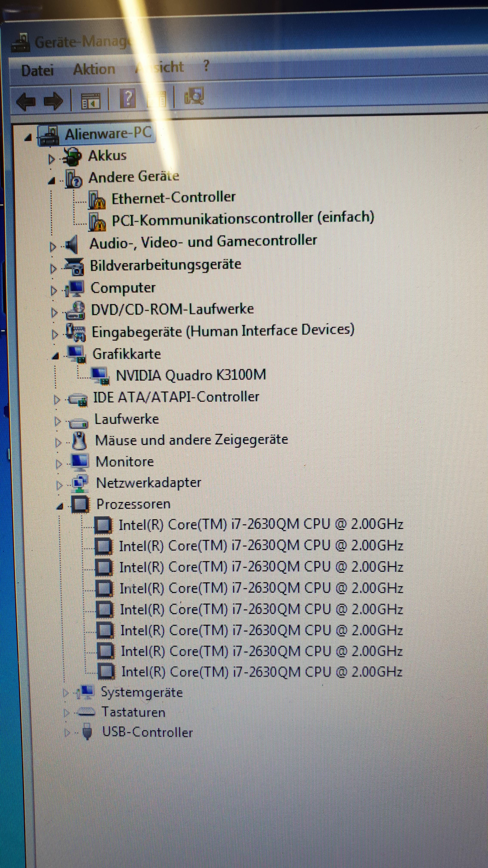Viewport: 488px width, 868px height.
Task: Click the Systemgeräte icon
Action: coord(85,692)
